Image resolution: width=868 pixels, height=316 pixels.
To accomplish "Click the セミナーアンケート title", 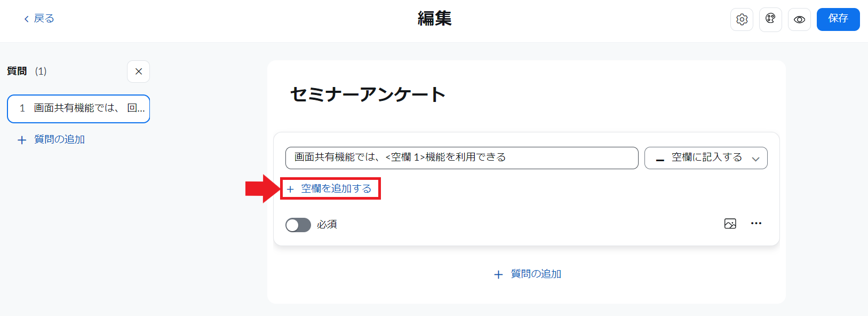I will (368, 94).
